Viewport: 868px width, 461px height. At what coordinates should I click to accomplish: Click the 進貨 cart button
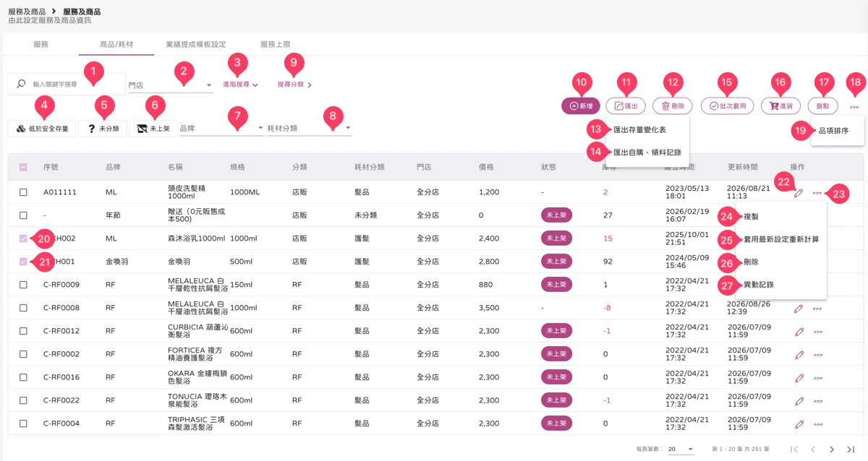click(x=780, y=105)
